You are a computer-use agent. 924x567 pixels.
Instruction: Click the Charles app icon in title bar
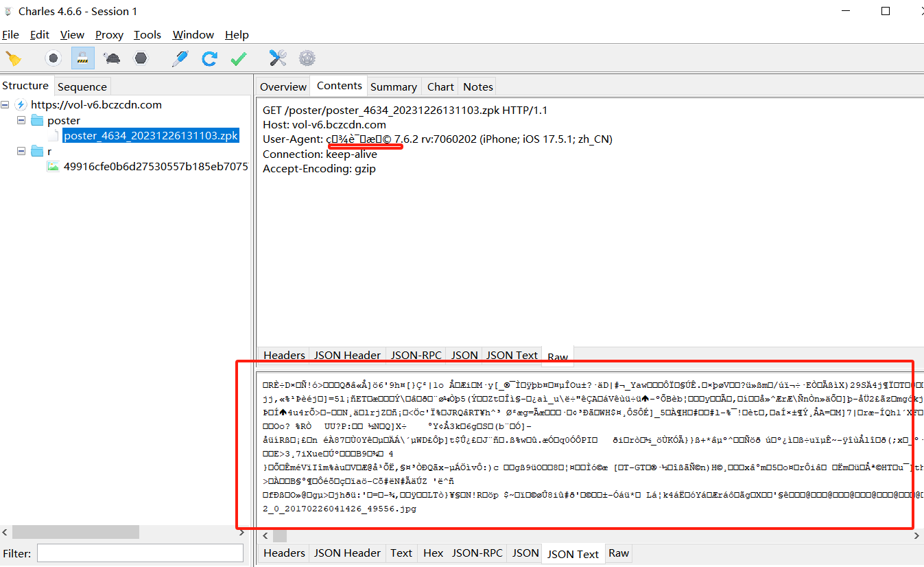coord(8,11)
